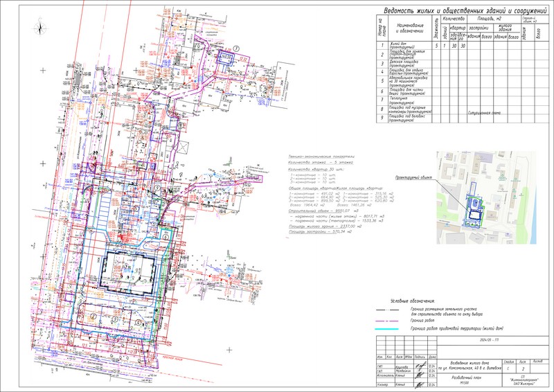Click the 'Стадия' cell in title block
Viewport: 554px width, 392px height.
[x=509, y=362]
